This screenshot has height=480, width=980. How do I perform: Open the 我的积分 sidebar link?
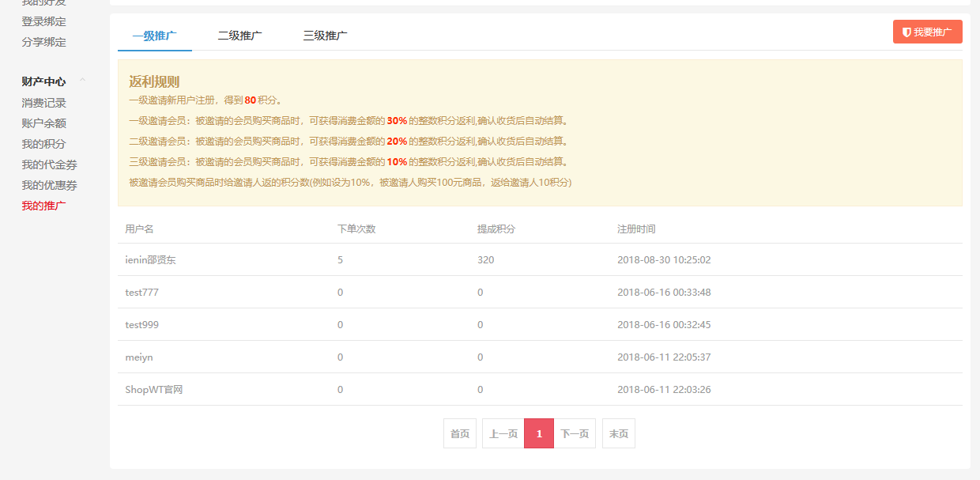point(43,144)
